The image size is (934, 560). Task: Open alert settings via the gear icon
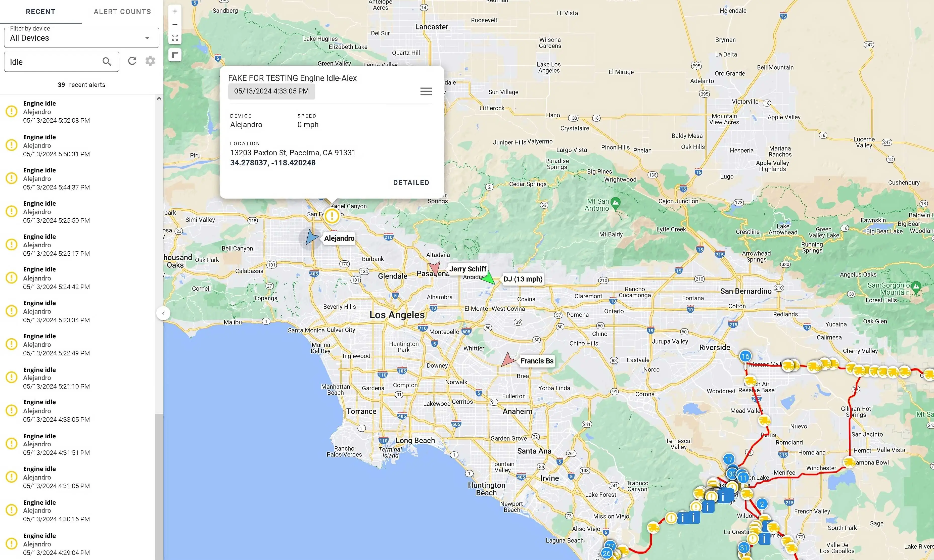(x=150, y=61)
